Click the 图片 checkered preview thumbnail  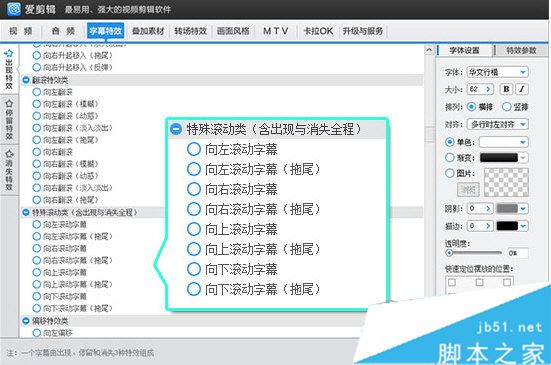click(506, 182)
